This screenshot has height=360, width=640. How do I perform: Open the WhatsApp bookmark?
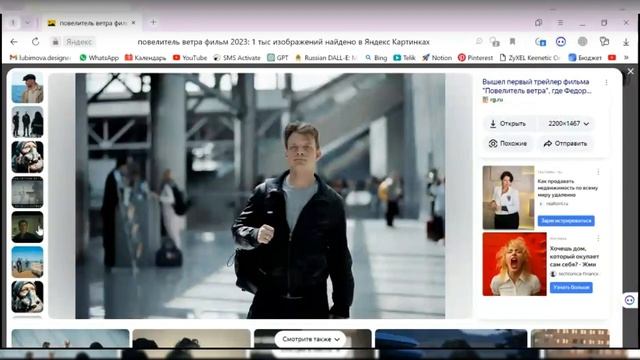[99, 58]
